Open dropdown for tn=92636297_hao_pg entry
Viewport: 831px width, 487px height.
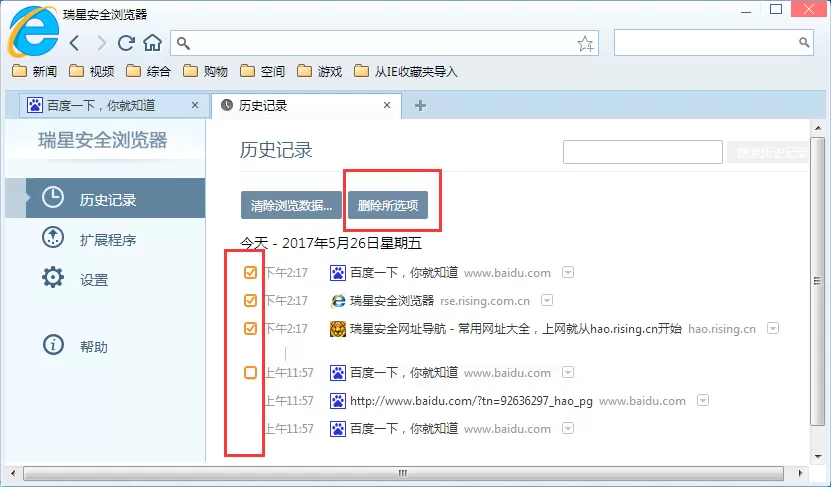pos(703,400)
